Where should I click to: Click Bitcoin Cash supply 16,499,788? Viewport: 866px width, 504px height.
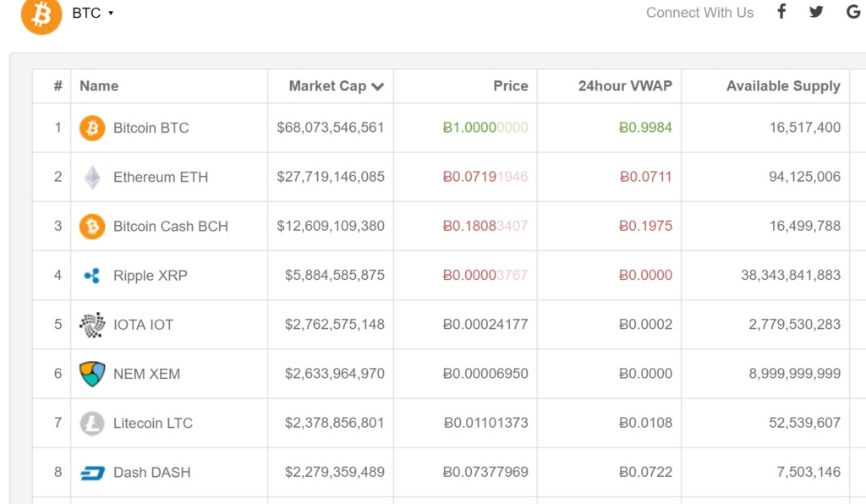[x=805, y=226]
